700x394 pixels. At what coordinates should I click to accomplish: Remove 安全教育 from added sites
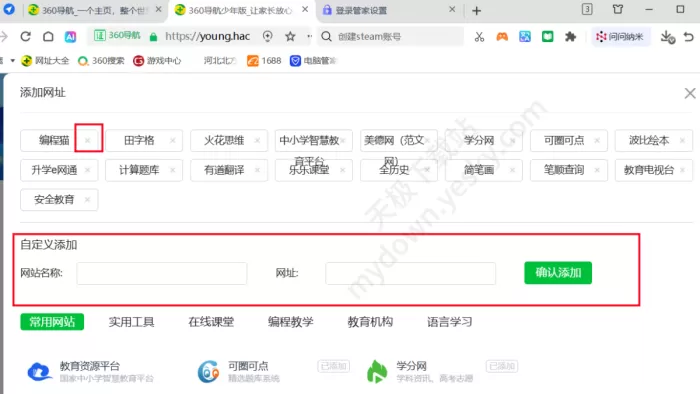point(88,199)
